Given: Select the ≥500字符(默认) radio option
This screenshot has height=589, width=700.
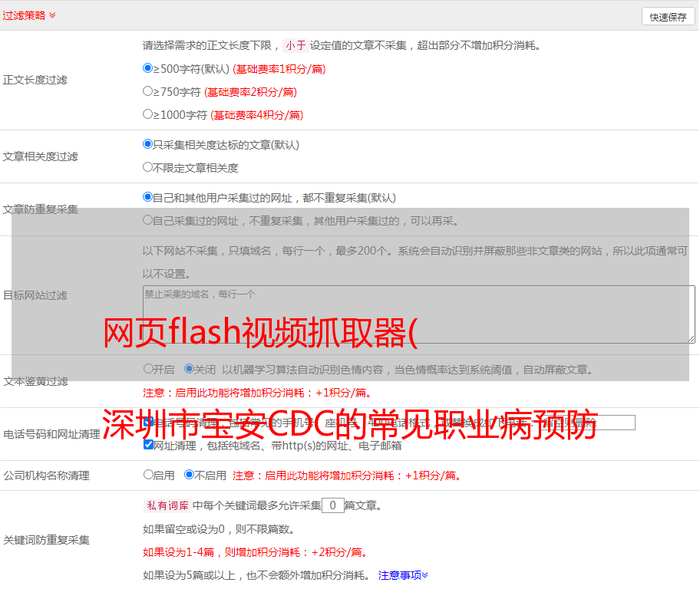Looking at the screenshot, I should point(147,68).
